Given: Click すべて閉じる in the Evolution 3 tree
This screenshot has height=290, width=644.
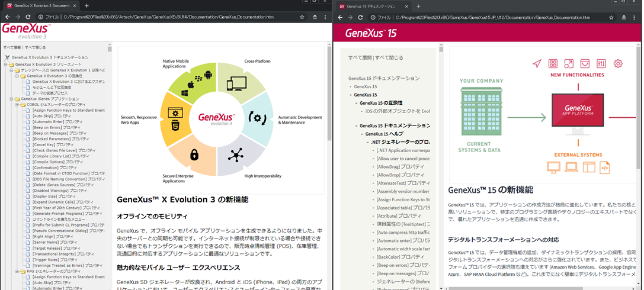Looking at the screenshot, I should [35, 47].
